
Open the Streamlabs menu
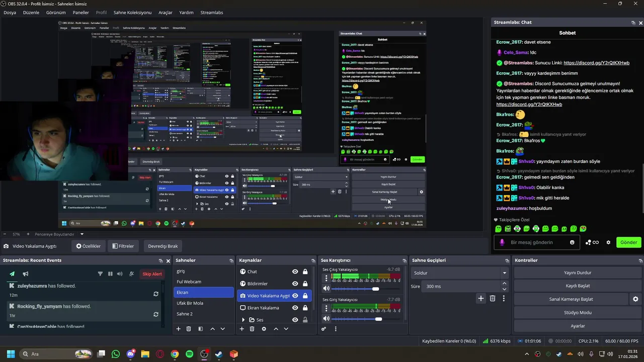(212, 13)
